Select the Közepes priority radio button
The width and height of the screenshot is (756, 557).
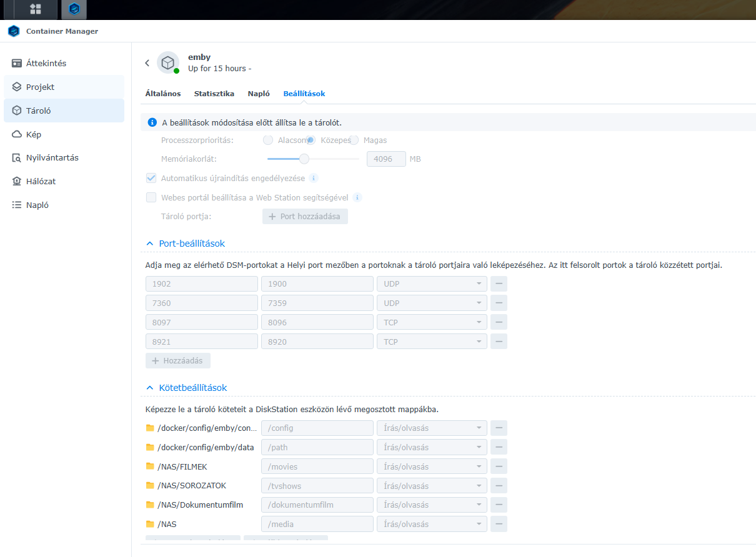(x=311, y=140)
